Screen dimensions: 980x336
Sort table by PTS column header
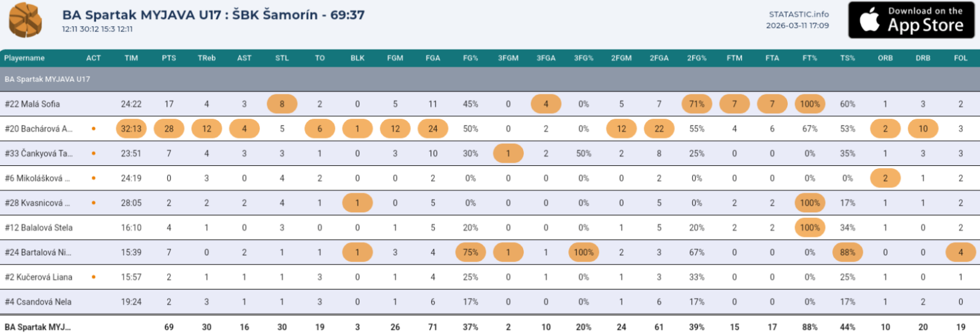point(169,58)
